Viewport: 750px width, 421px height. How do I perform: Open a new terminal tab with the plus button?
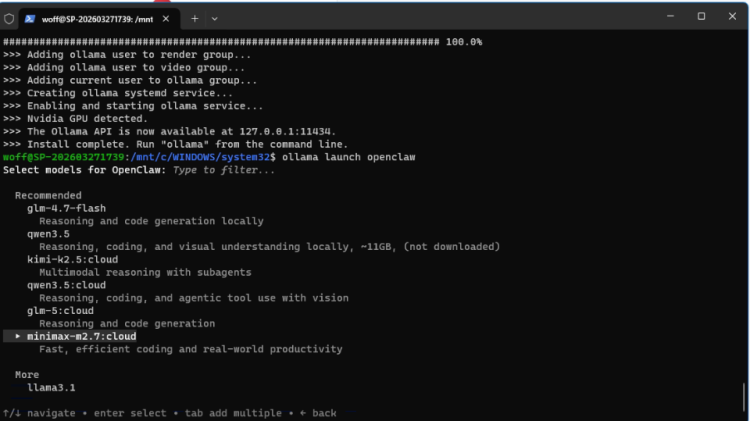[x=195, y=19]
